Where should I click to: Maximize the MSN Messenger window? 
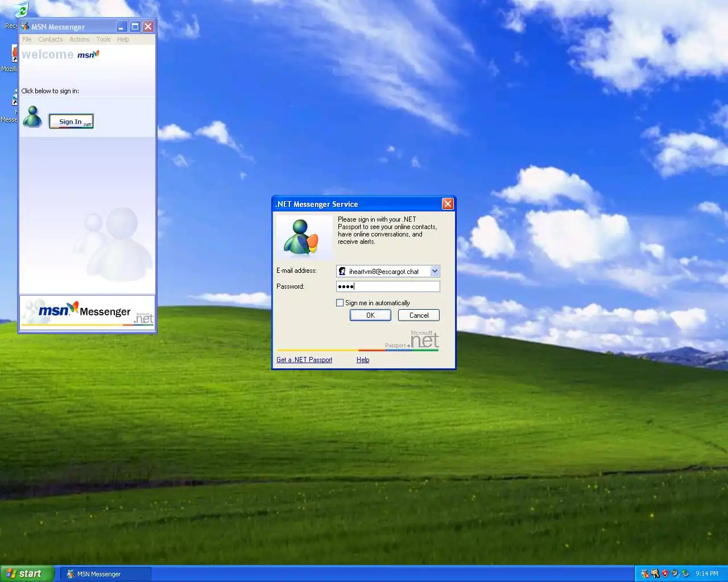click(x=135, y=27)
